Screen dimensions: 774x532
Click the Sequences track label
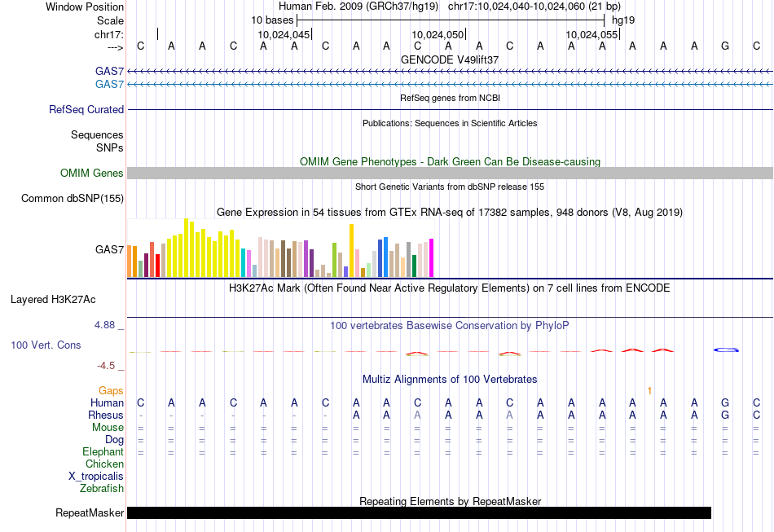tap(97, 134)
